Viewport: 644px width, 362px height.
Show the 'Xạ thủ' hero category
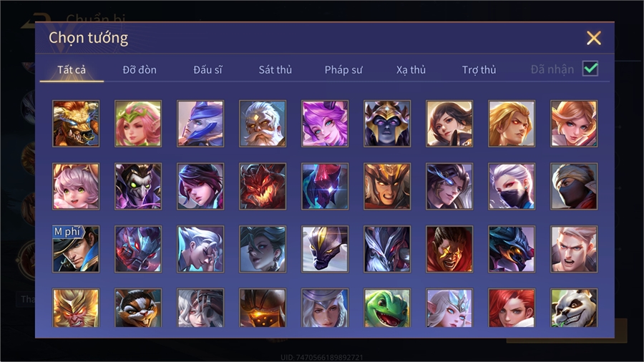[411, 70]
